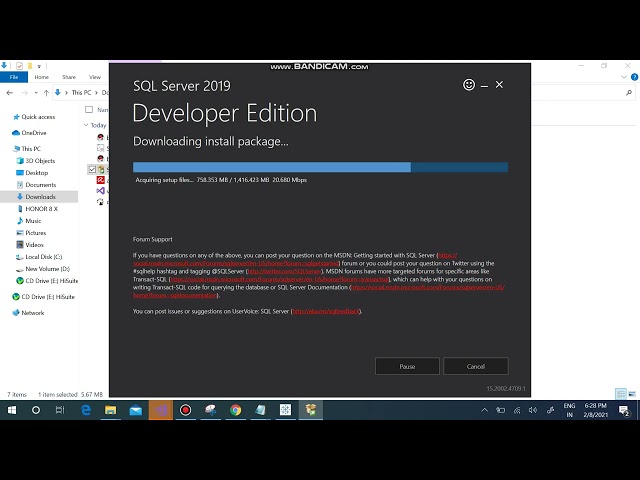Screen dimensions: 640x480
Task: Open CD Drive (E:) HiSuite under This PC
Action: pos(51,281)
